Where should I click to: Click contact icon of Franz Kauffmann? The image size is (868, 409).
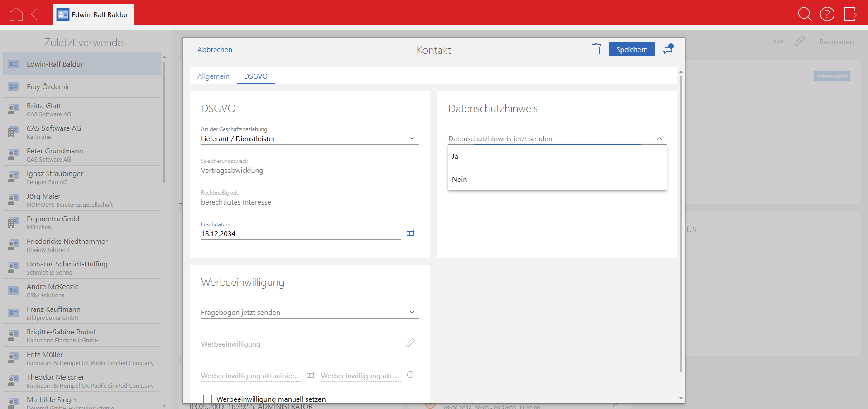pyautogui.click(x=13, y=313)
